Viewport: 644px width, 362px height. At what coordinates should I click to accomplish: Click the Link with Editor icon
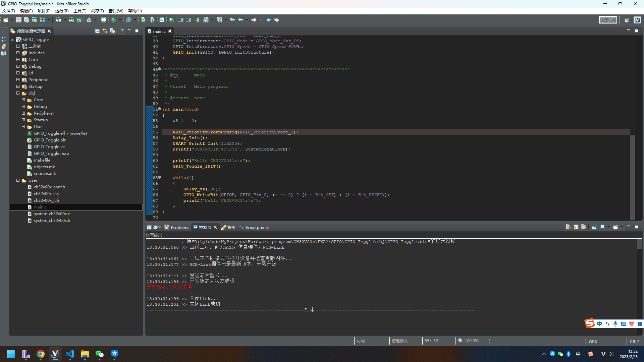point(105,31)
